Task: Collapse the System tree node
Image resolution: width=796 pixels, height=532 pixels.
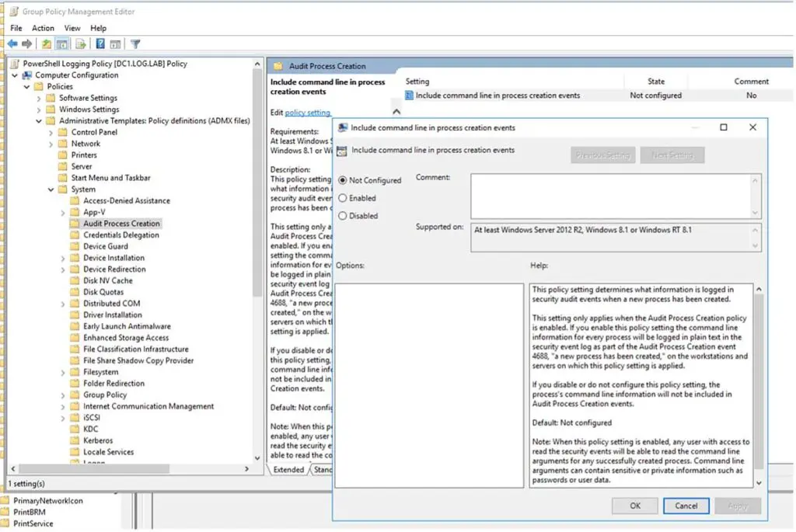Action: (51, 189)
